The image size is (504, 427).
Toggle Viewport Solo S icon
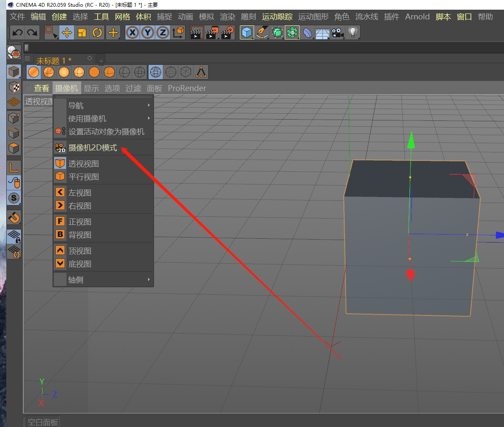tap(14, 198)
